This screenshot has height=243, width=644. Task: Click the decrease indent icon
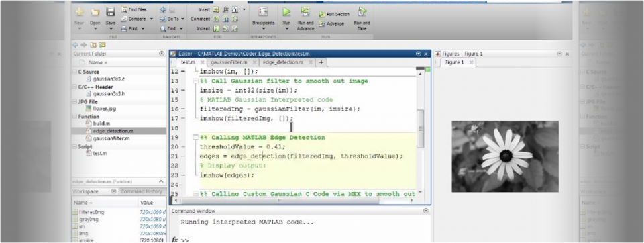coord(235,28)
